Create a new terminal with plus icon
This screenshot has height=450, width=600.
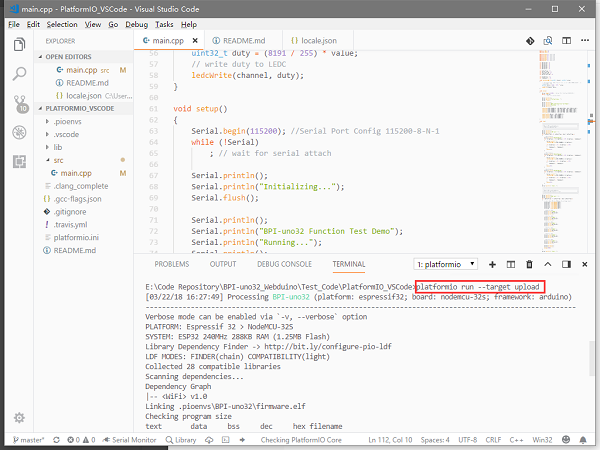point(491,264)
